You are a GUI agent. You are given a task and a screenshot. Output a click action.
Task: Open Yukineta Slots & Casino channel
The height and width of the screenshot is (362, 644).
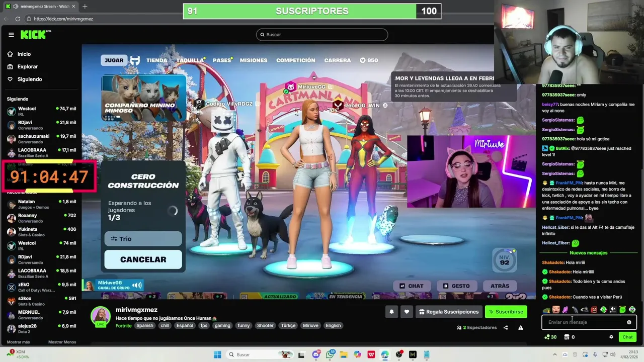[x=41, y=232]
